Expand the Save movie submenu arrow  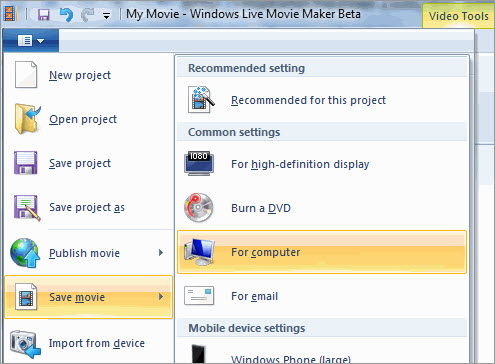click(x=161, y=296)
